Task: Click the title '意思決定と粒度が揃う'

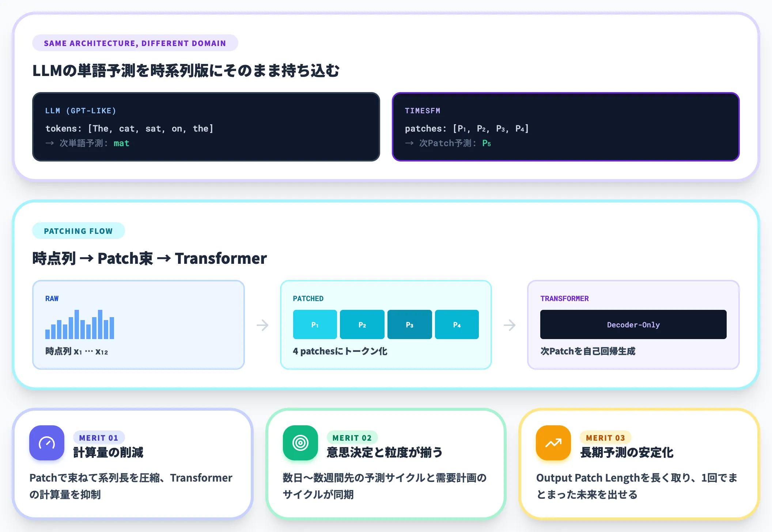Action: [385, 452]
